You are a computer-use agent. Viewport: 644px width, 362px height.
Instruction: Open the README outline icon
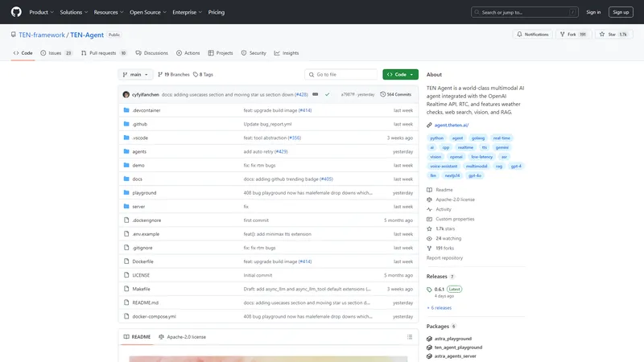click(x=410, y=337)
